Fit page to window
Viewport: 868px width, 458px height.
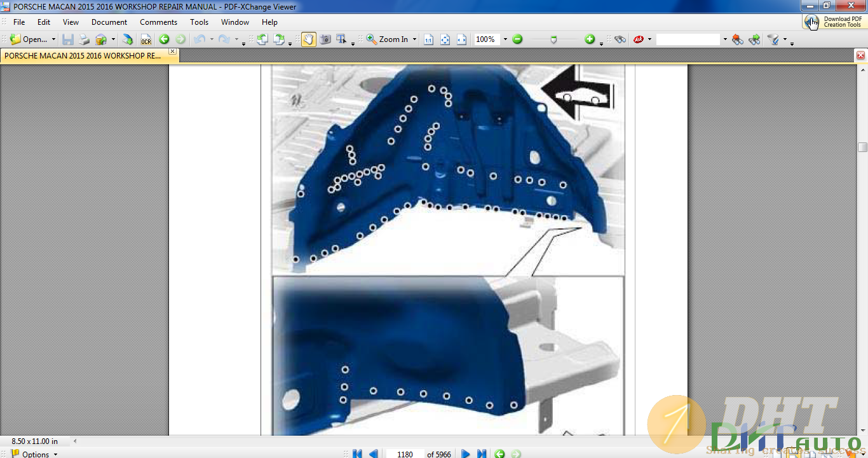point(445,39)
